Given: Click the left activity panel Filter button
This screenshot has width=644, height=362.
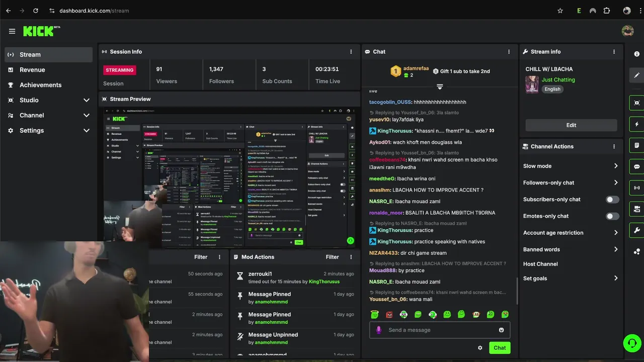Looking at the screenshot, I should (x=201, y=257).
